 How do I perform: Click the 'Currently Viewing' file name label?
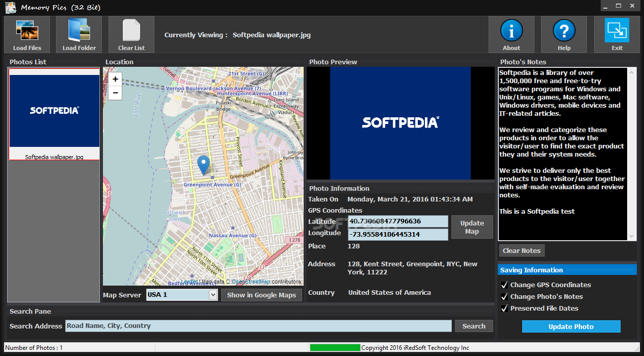pos(272,35)
